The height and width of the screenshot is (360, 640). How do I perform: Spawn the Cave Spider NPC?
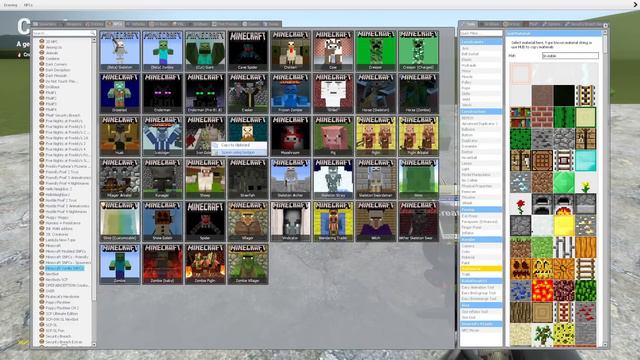(248, 51)
